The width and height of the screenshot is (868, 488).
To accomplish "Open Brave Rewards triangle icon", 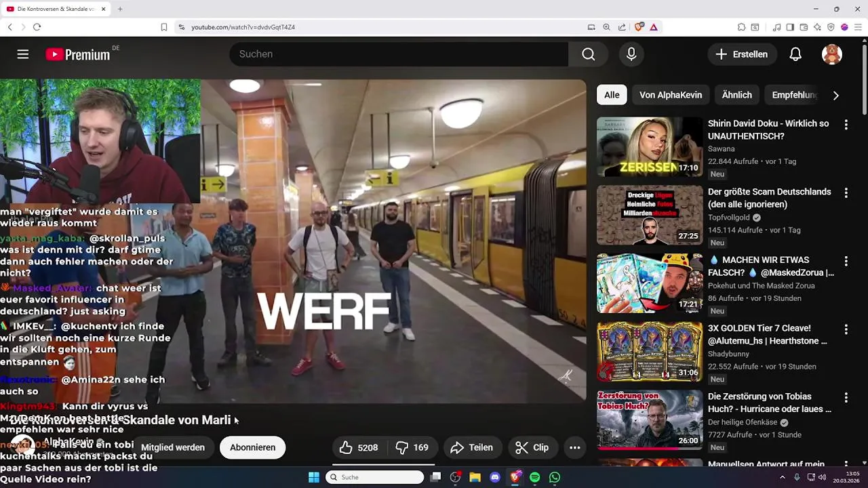I will coord(654,27).
